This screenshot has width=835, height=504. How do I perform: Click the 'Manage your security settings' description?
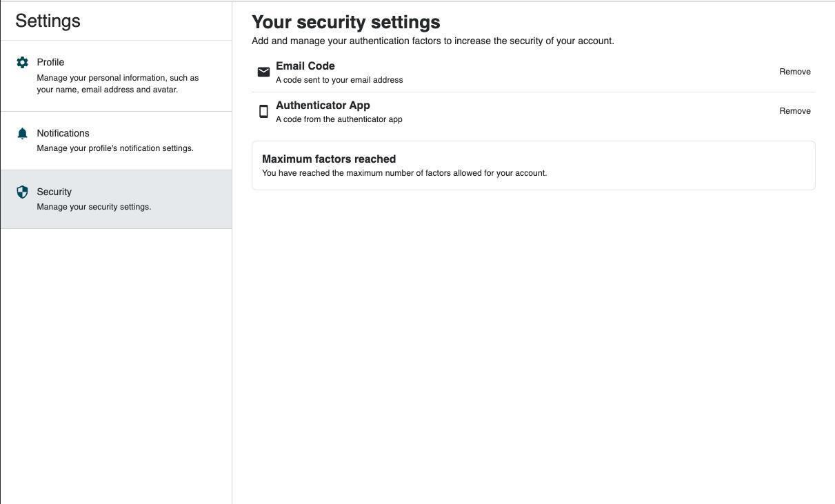point(94,207)
